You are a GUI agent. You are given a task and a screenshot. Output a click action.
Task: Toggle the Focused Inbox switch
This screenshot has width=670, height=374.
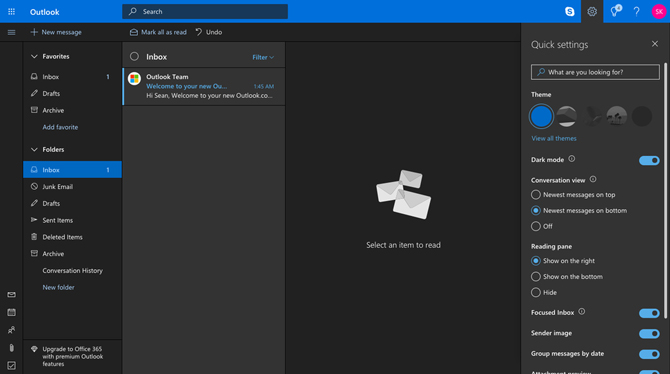tap(649, 313)
